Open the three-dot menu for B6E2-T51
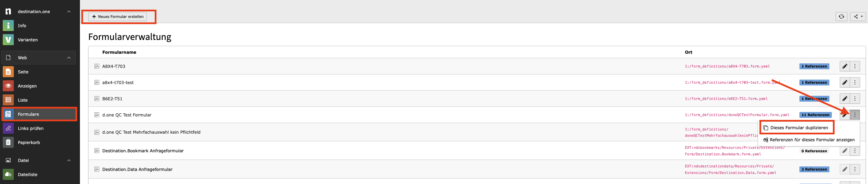Viewport: 868px width, 184px height. tap(855, 99)
